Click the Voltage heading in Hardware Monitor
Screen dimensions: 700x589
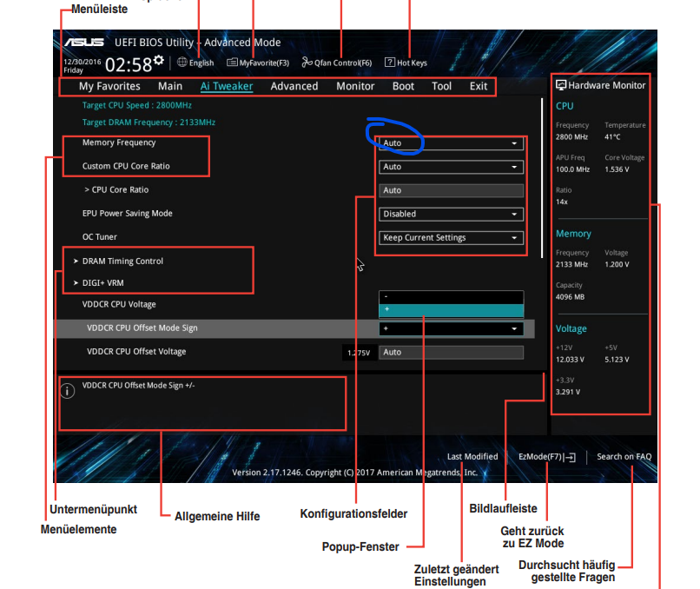[571, 329]
